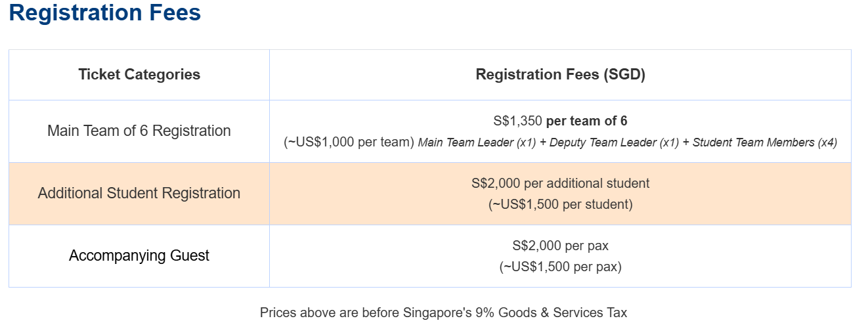Select the Additional Student Registration row label
The width and height of the screenshot is (868, 327).
pos(139,193)
